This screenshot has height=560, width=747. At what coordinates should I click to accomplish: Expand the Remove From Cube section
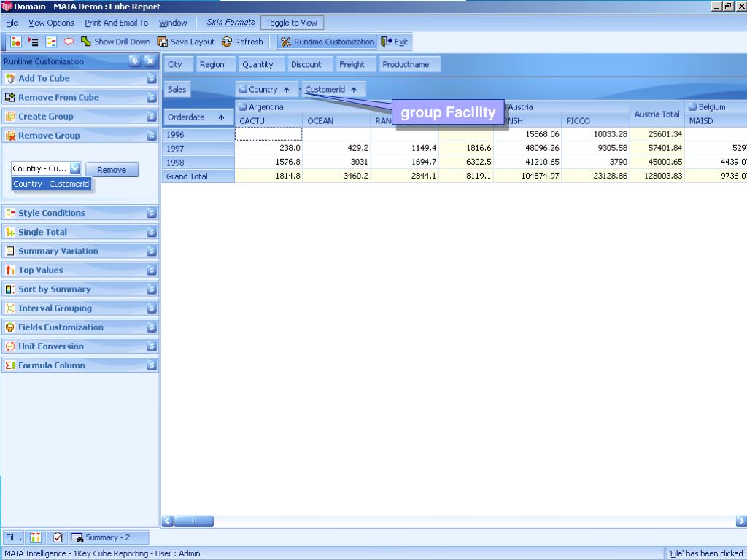[152, 98]
